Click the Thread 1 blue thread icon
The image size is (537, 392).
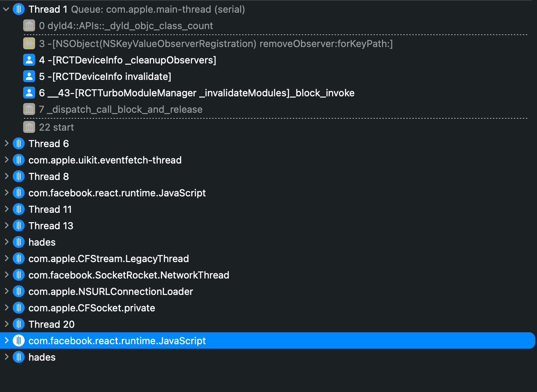coord(19,9)
